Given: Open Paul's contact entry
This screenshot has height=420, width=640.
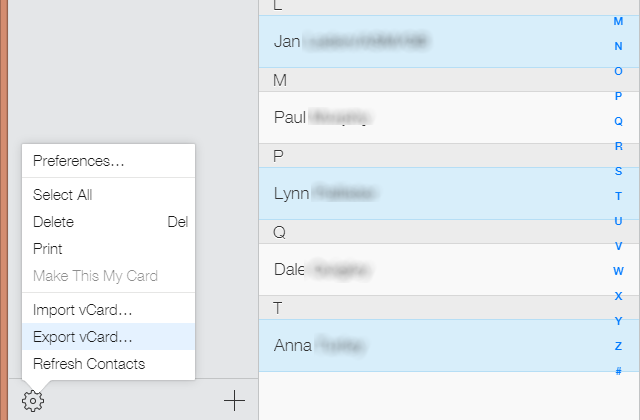Looking at the screenshot, I should click(430, 117).
